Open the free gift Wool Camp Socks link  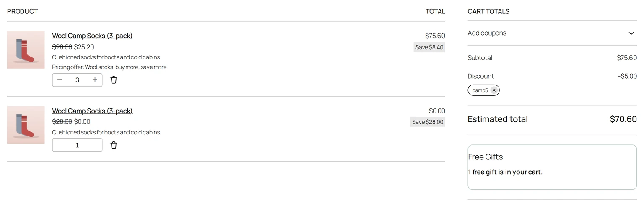point(92,111)
